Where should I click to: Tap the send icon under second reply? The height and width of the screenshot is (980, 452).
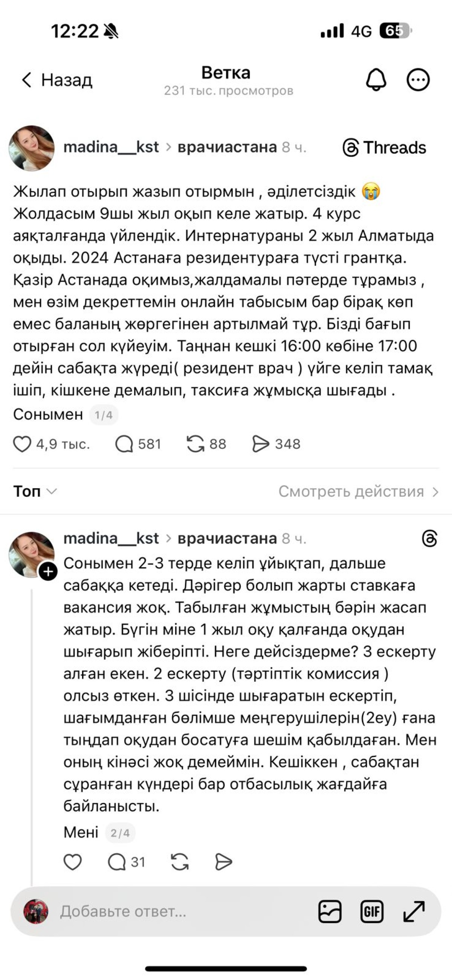tap(223, 862)
